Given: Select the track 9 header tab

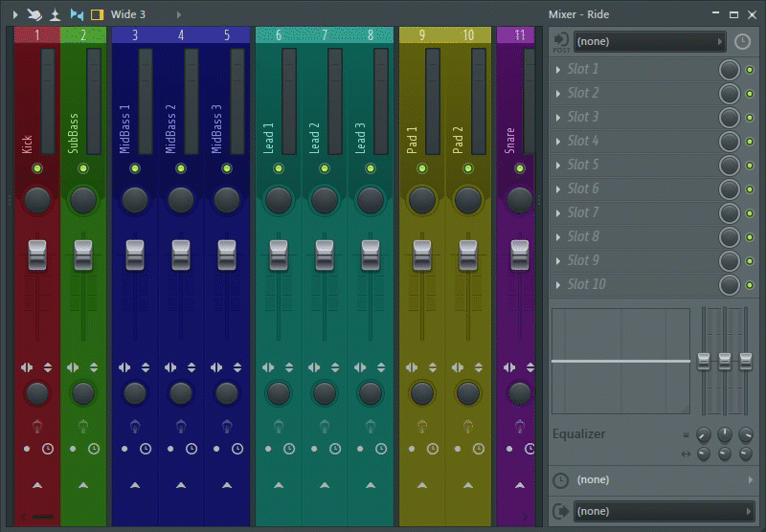Looking at the screenshot, I should (x=422, y=35).
